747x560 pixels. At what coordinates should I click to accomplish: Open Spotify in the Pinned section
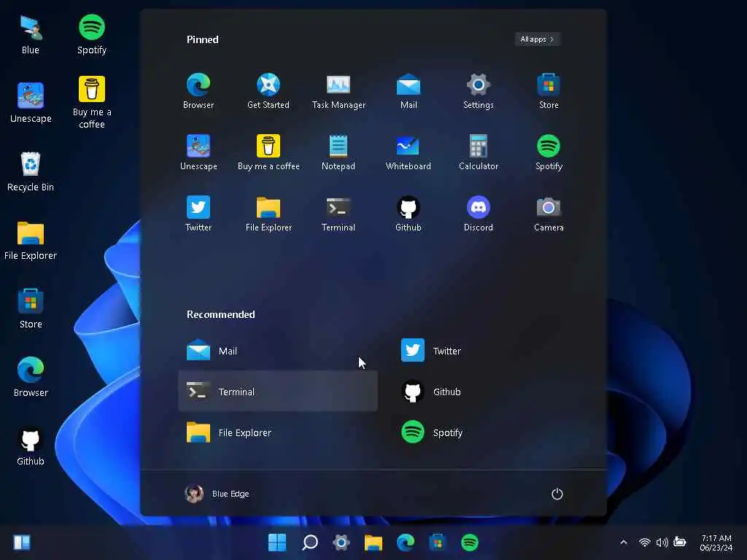(549, 152)
